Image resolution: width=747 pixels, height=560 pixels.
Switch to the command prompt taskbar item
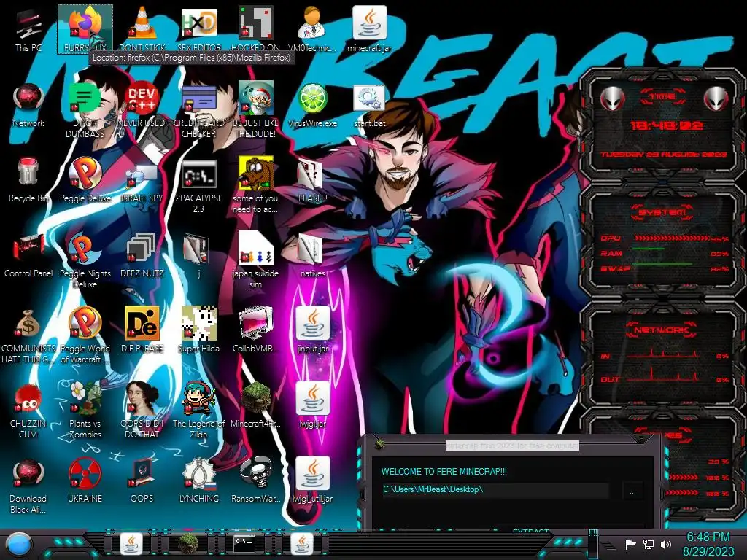pos(244,544)
